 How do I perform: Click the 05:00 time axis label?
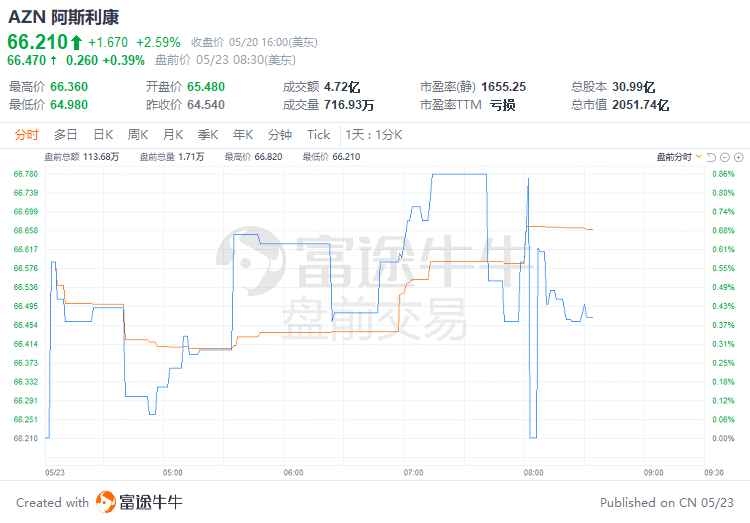click(173, 473)
